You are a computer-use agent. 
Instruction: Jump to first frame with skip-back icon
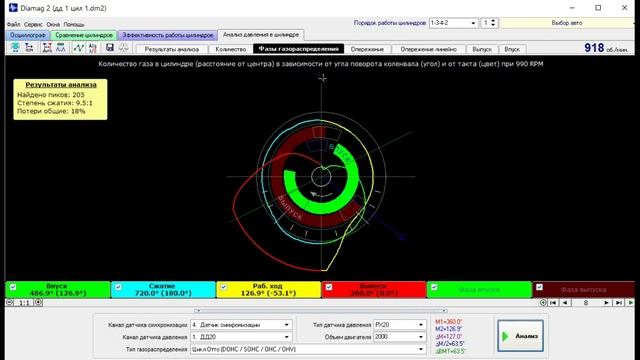(553, 302)
